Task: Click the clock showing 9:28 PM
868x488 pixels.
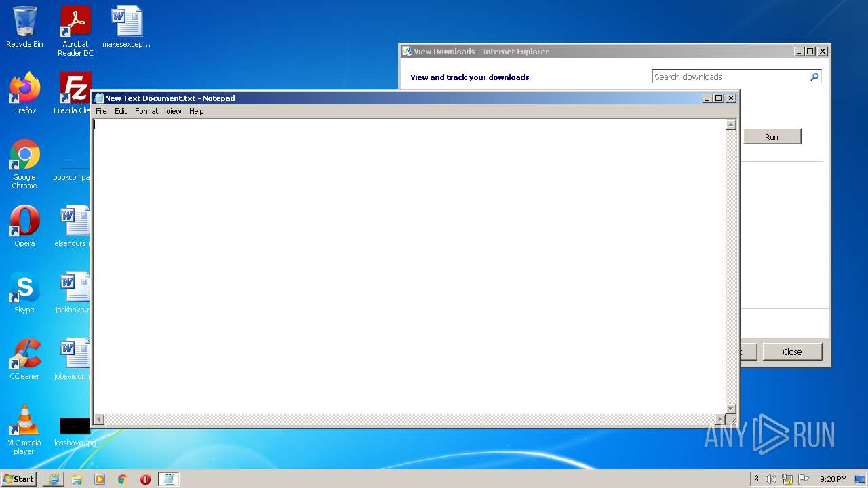Action: pyautogui.click(x=833, y=479)
